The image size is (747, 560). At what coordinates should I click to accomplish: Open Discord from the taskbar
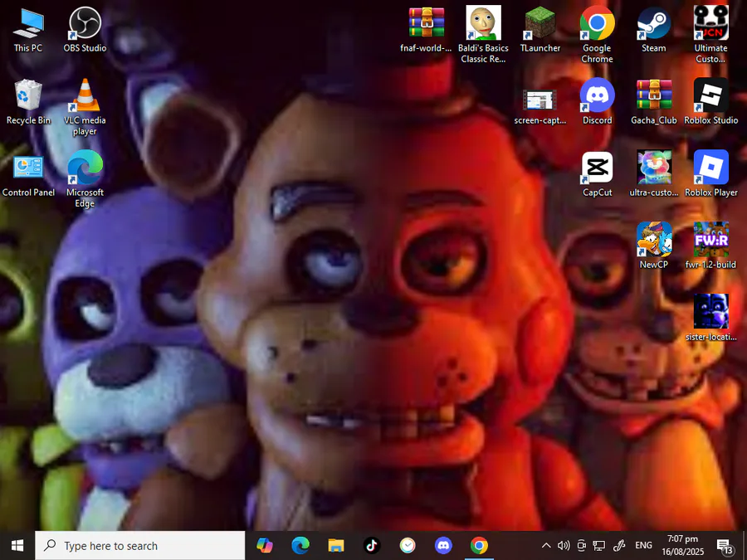pos(443,546)
